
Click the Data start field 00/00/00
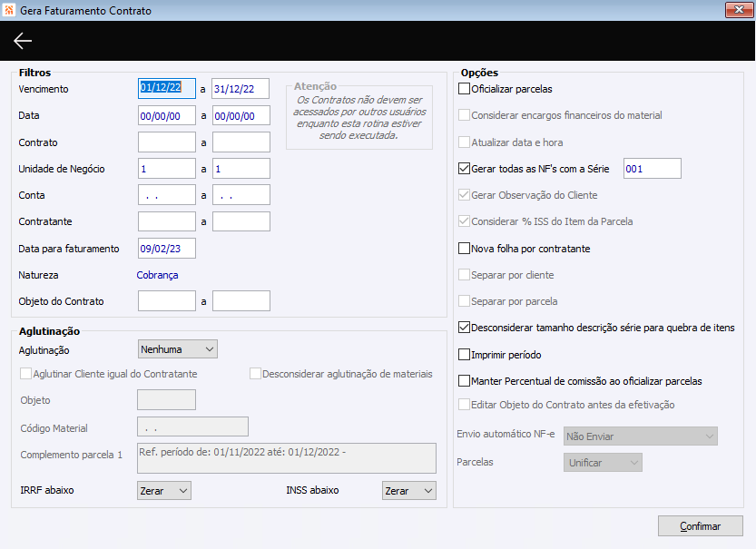tap(167, 115)
